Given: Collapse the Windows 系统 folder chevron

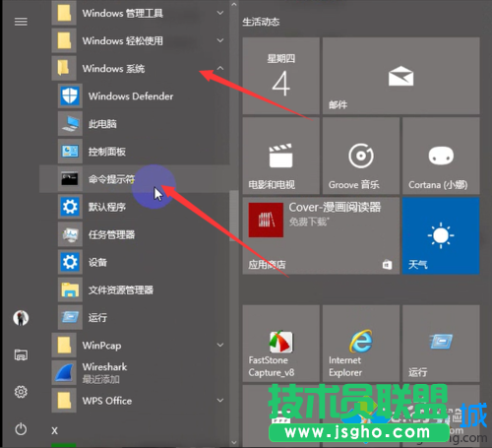Looking at the screenshot, I should (220, 68).
